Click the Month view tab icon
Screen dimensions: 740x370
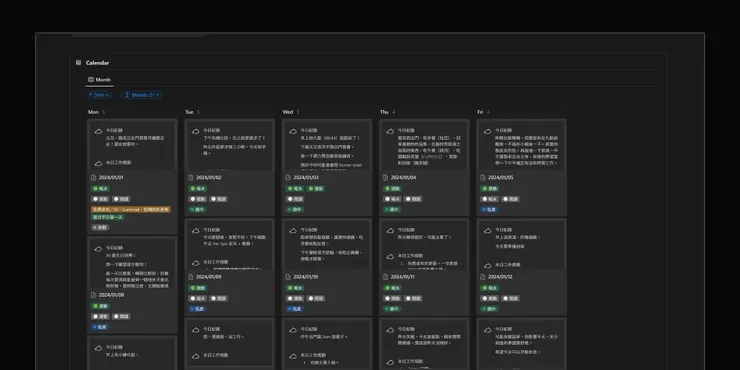pyautogui.click(x=91, y=80)
